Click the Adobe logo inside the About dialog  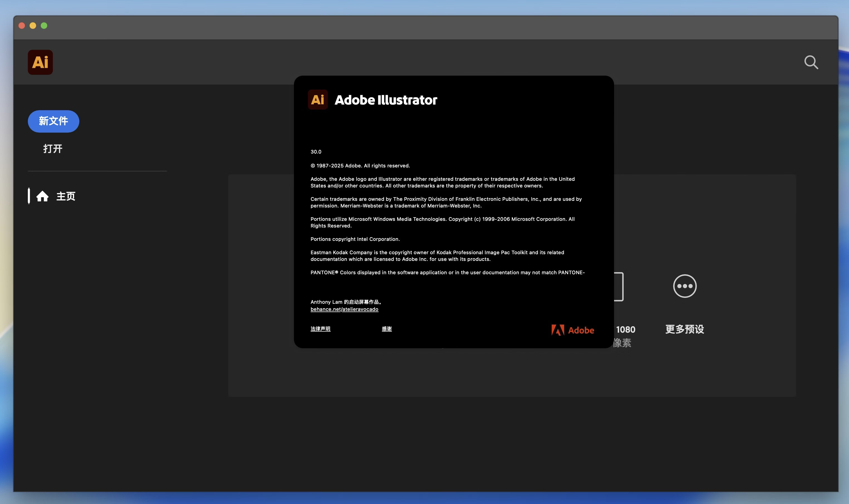tap(573, 330)
